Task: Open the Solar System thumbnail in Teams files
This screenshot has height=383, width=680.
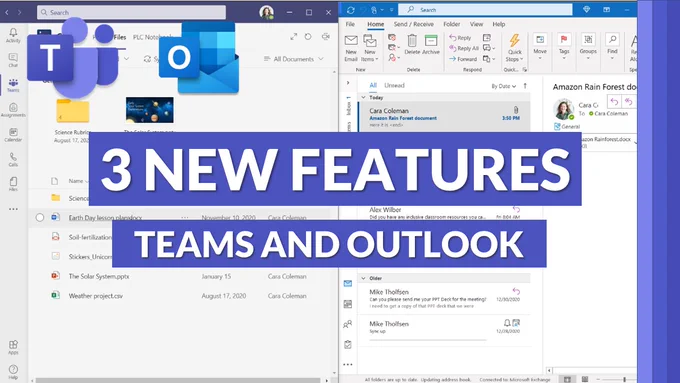Action: pos(150,110)
